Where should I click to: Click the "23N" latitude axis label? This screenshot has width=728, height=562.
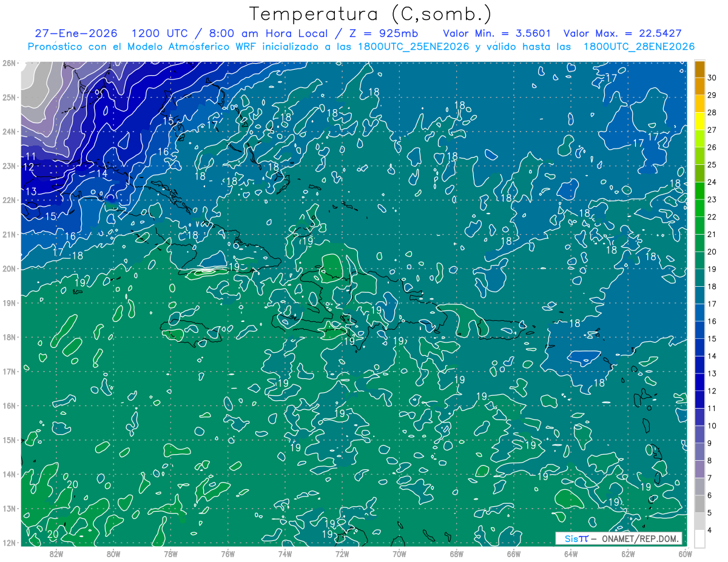pyautogui.click(x=8, y=166)
